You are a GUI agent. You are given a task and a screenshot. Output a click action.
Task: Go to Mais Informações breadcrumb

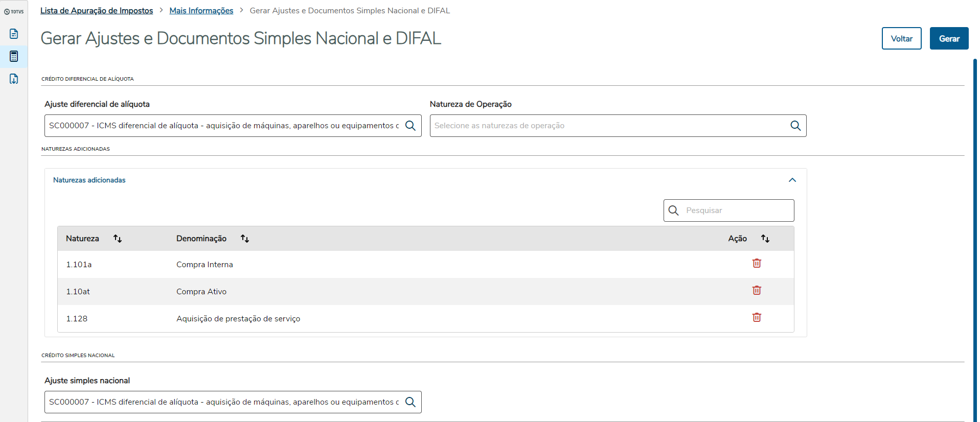point(201,11)
